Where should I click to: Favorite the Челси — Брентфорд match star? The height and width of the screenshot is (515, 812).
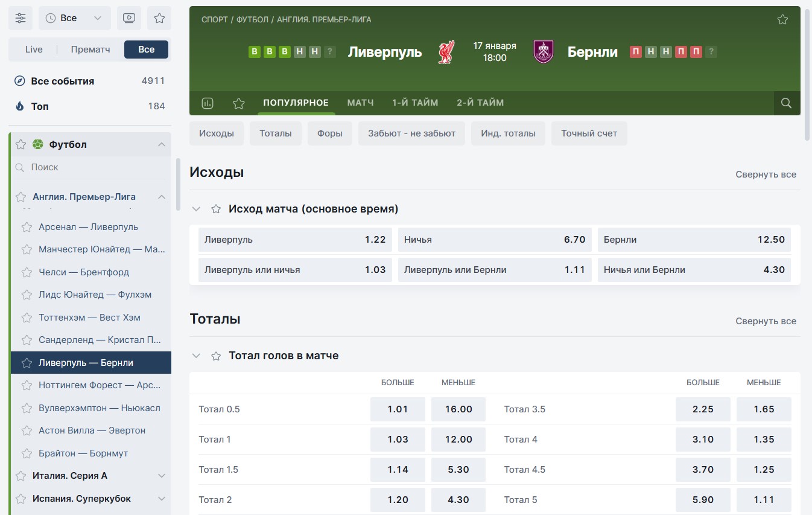coord(27,272)
